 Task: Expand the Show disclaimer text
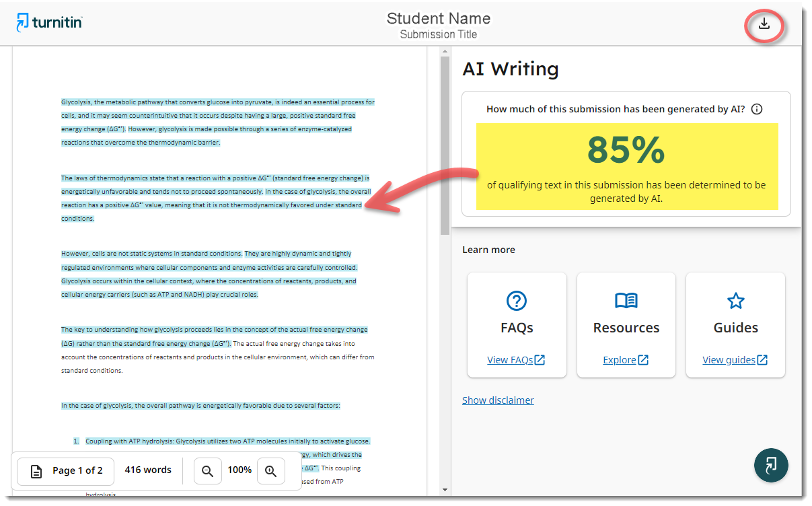click(x=498, y=400)
